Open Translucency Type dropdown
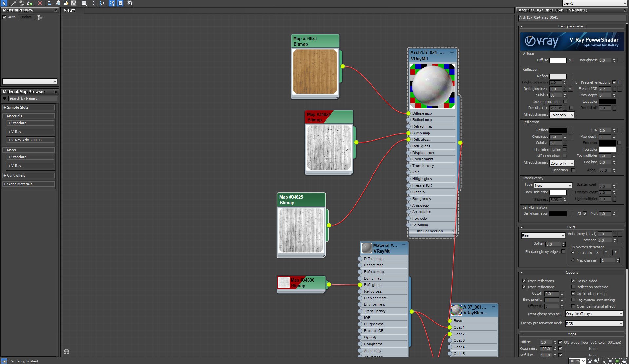Screen dimensions: 629x364 553,185
